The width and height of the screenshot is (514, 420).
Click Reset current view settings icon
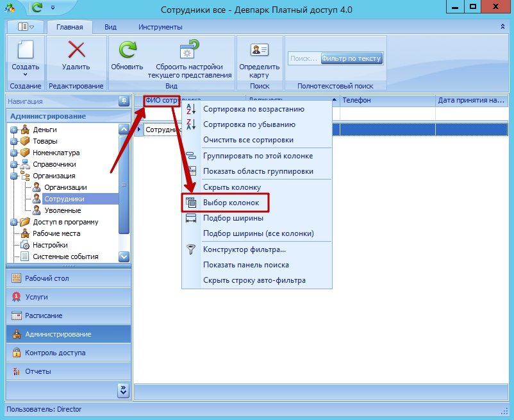pos(189,51)
